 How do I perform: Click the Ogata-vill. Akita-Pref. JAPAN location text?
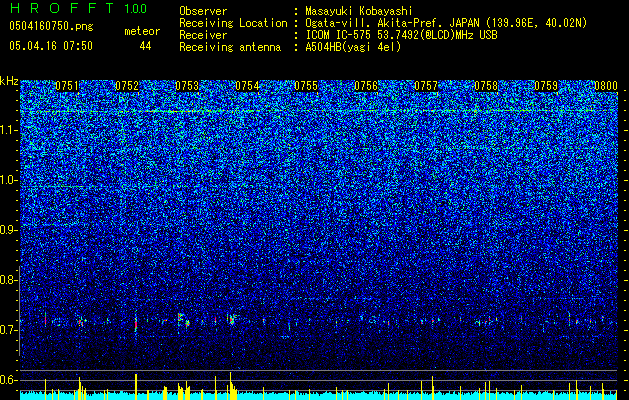[x=446, y=23]
